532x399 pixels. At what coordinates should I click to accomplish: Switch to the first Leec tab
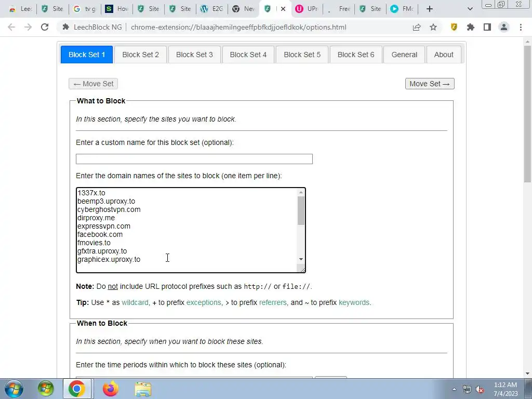tap(21, 9)
